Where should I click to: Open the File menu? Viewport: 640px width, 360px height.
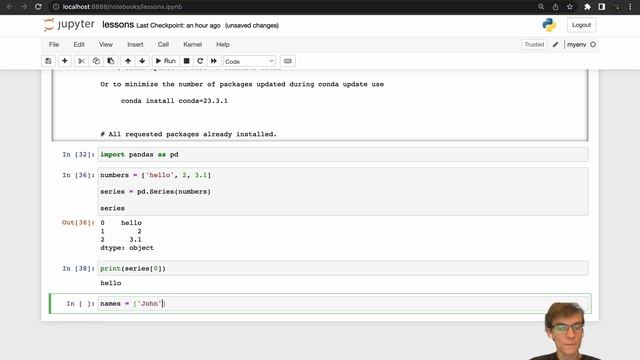coord(54,44)
